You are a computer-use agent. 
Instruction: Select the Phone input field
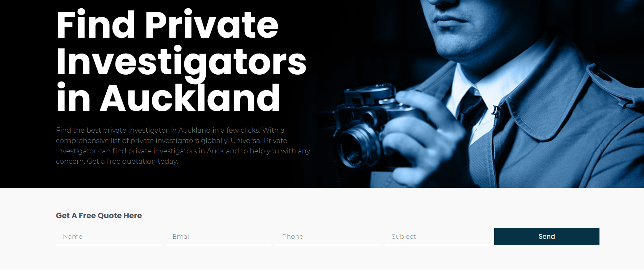[x=328, y=237]
